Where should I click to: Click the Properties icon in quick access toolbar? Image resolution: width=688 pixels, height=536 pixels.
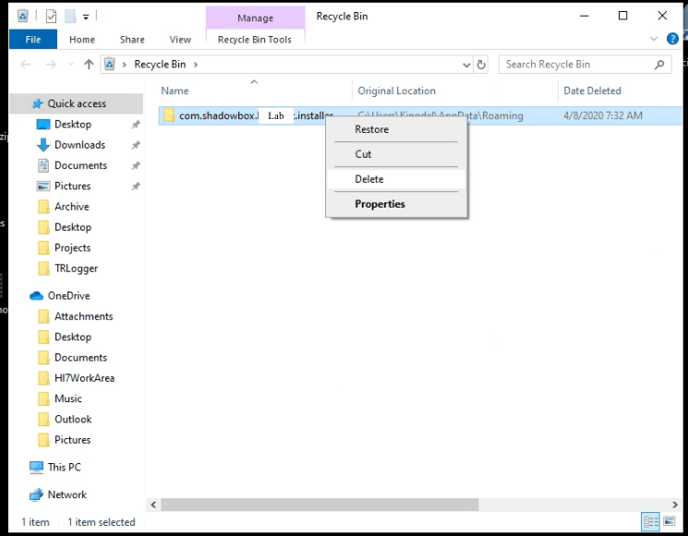pos(51,16)
